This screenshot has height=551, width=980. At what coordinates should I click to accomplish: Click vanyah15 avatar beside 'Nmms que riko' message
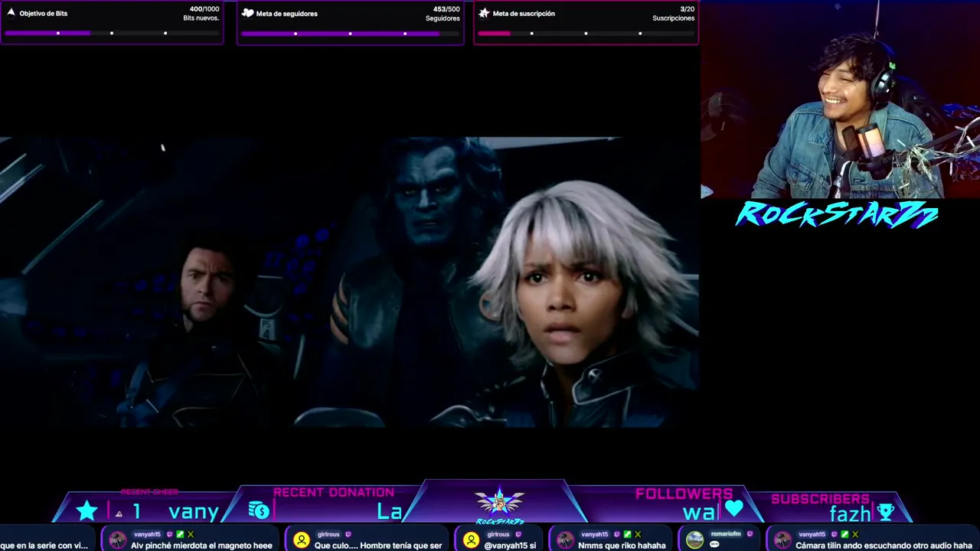[565, 540]
